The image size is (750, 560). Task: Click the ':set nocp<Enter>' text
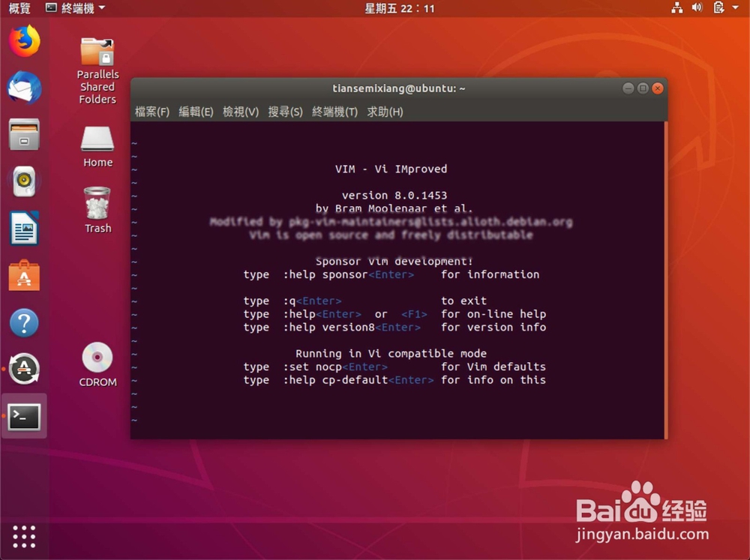coord(335,367)
